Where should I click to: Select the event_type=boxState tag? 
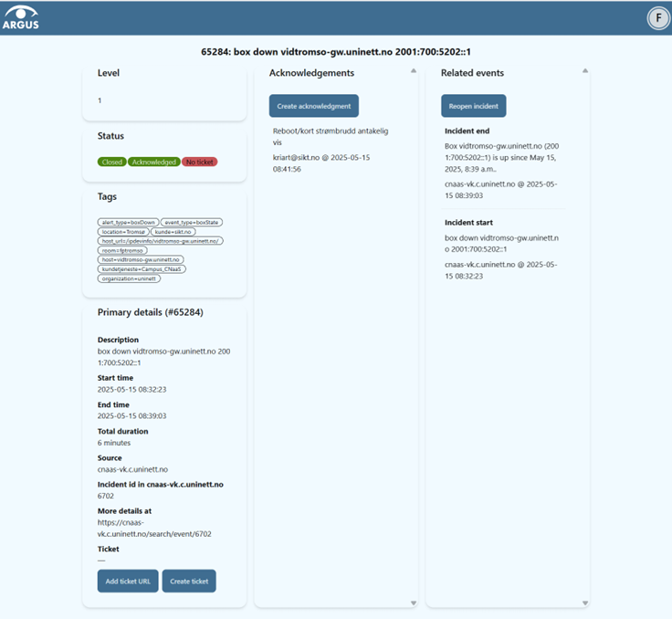[x=192, y=222]
